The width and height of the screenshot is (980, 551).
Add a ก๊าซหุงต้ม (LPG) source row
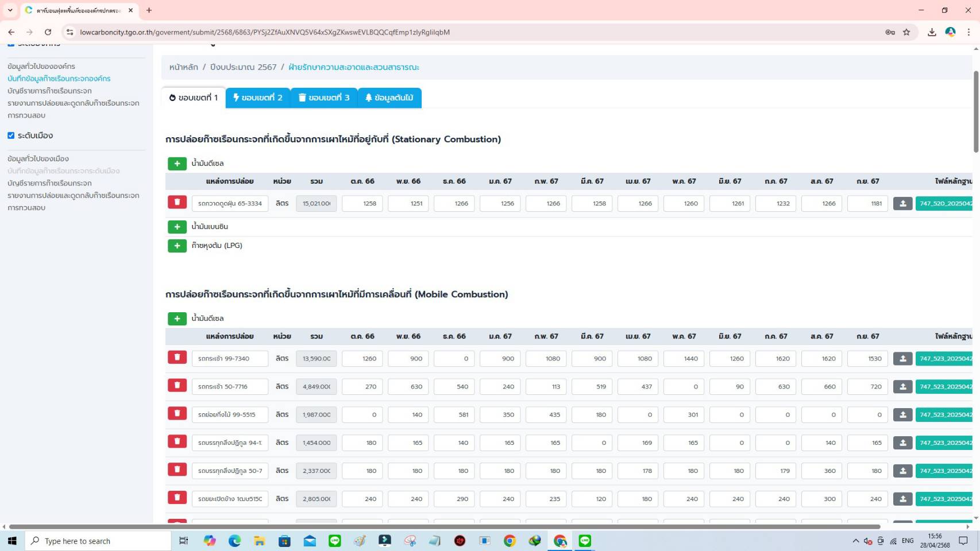tap(177, 246)
